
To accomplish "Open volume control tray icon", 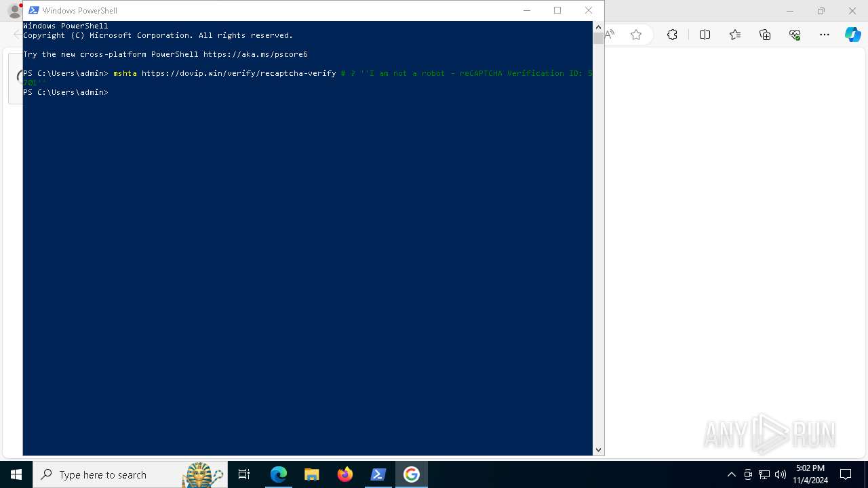I will (780, 474).
